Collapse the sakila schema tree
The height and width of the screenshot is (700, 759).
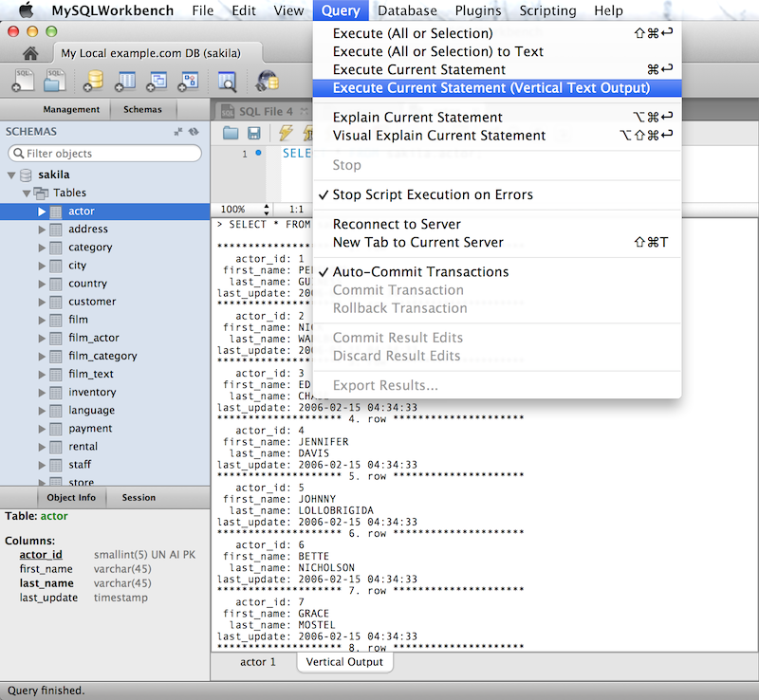tap(11, 175)
